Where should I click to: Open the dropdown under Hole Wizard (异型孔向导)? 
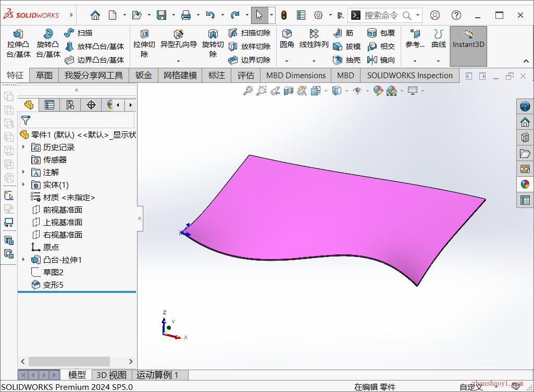(x=179, y=61)
